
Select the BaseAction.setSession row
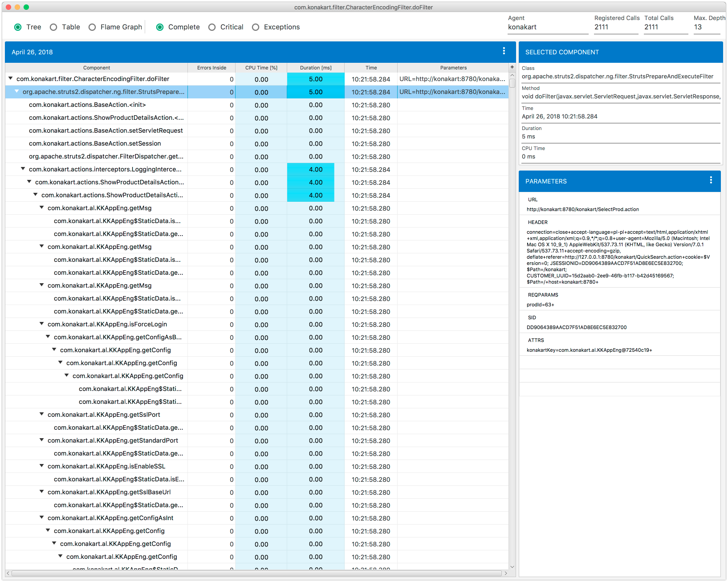click(x=257, y=143)
